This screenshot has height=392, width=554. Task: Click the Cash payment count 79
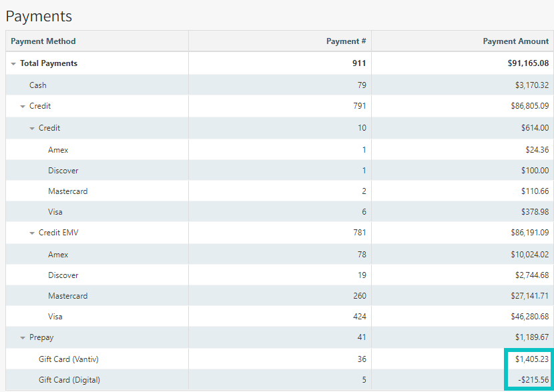(x=361, y=85)
